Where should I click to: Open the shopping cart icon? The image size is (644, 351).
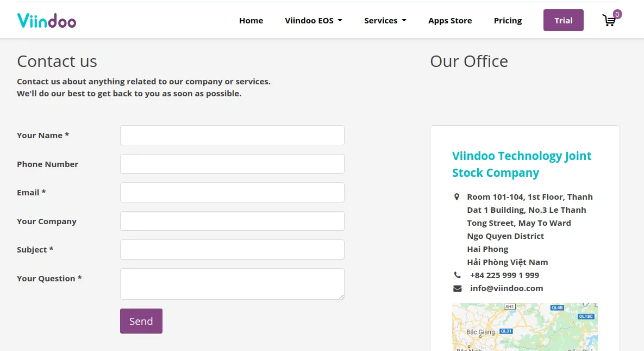click(609, 21)
